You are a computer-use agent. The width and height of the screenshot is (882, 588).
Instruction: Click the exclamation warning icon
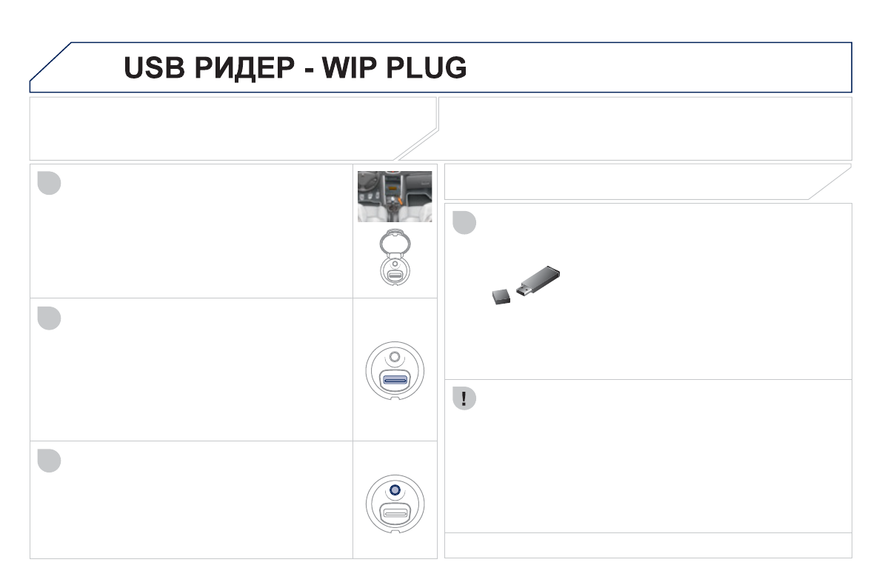click(464, 398)
